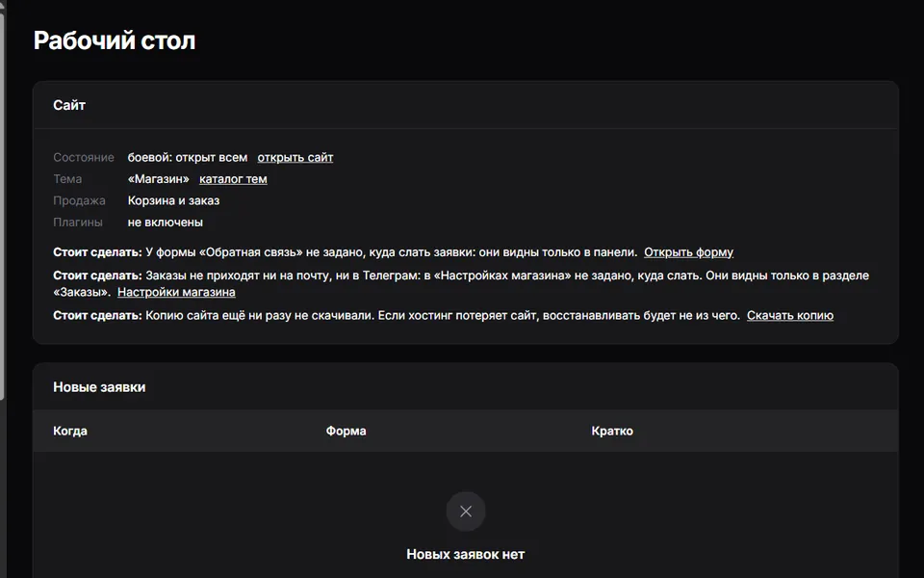Click the "Кратко" column header
The height and width of the screenshot is (578, 924).
point(612,432)
